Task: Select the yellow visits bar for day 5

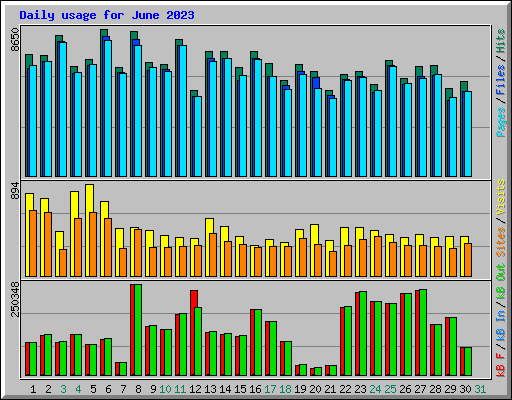Action: [x=88, y=230]
